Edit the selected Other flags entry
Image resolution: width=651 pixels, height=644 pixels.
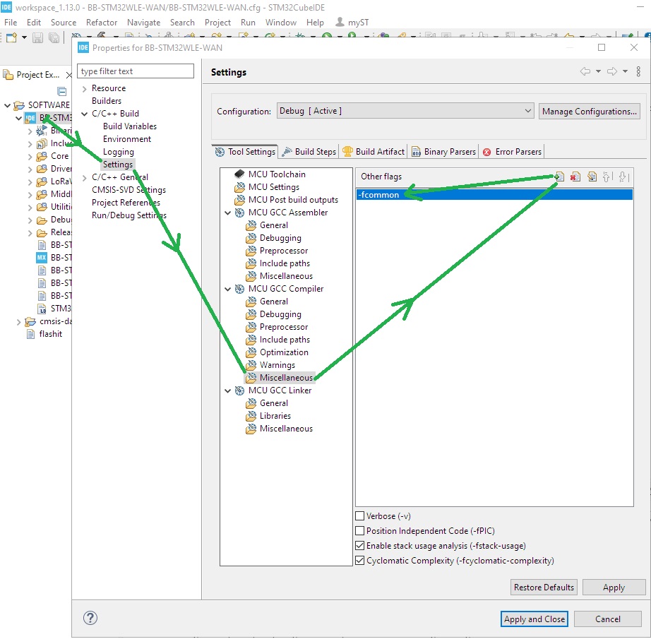point(592,177)
